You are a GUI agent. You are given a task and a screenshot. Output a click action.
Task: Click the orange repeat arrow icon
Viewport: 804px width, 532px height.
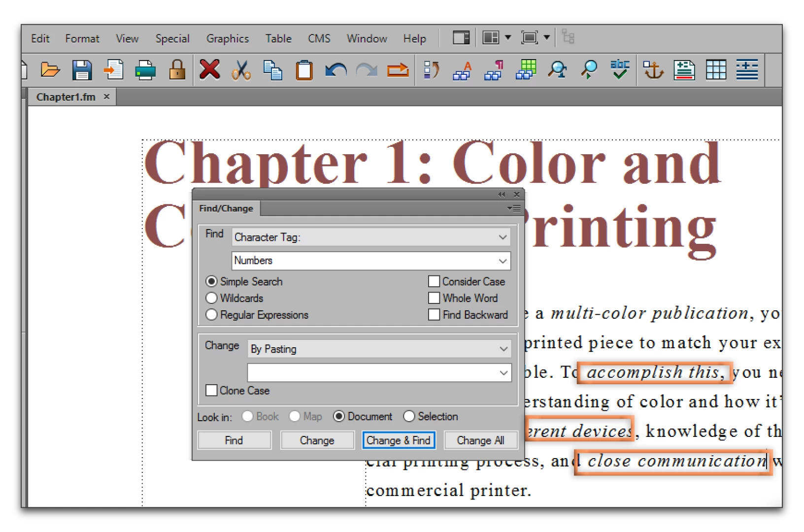pos(398,70)
